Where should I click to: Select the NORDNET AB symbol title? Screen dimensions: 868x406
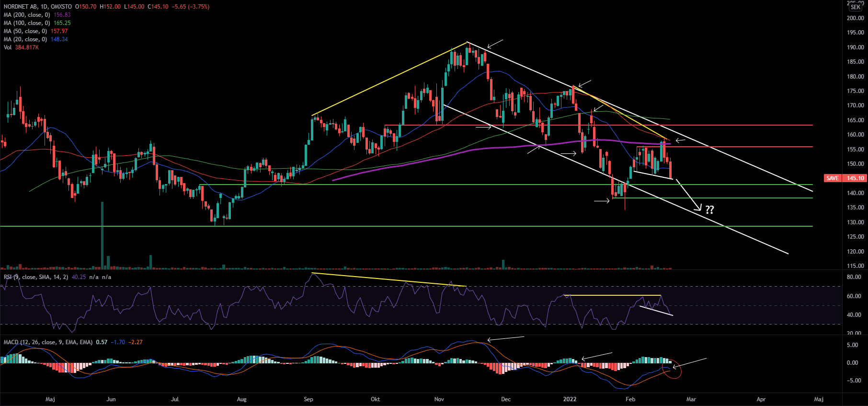coord(22,7)
